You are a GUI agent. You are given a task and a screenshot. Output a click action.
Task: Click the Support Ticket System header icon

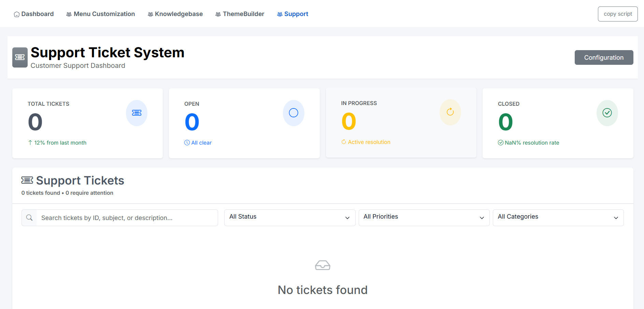[x=20, y=57]
